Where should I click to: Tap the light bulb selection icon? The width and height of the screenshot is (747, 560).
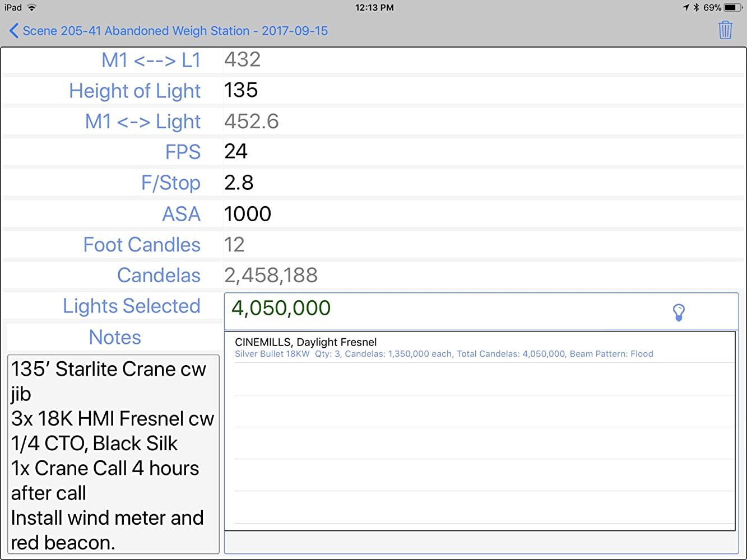(678, 312)
